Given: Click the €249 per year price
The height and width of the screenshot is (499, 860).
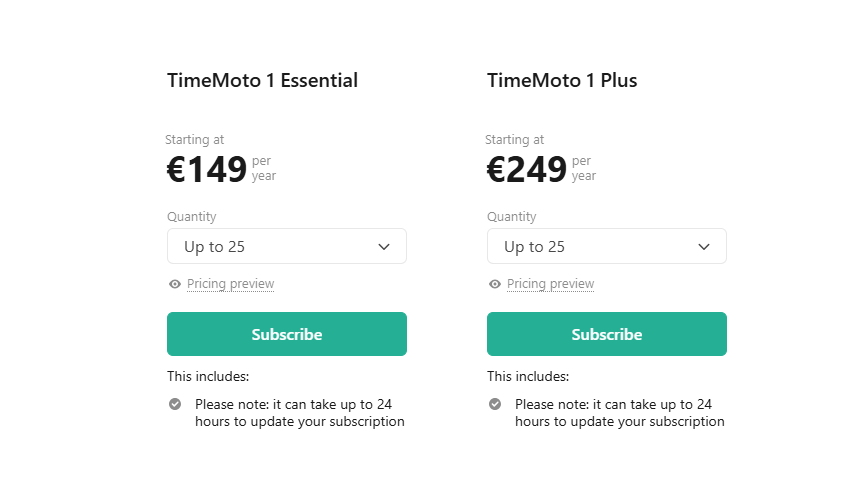Looking at the screenshot, I should point(541,169).
